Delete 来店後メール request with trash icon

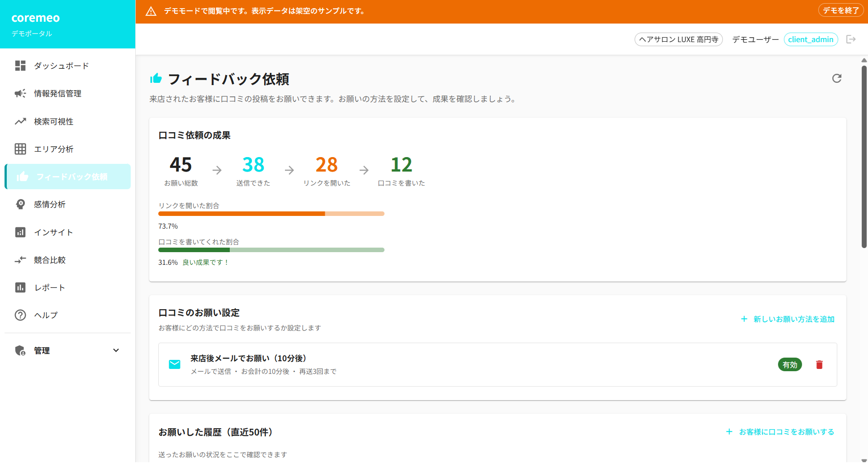tap(819, 365)
